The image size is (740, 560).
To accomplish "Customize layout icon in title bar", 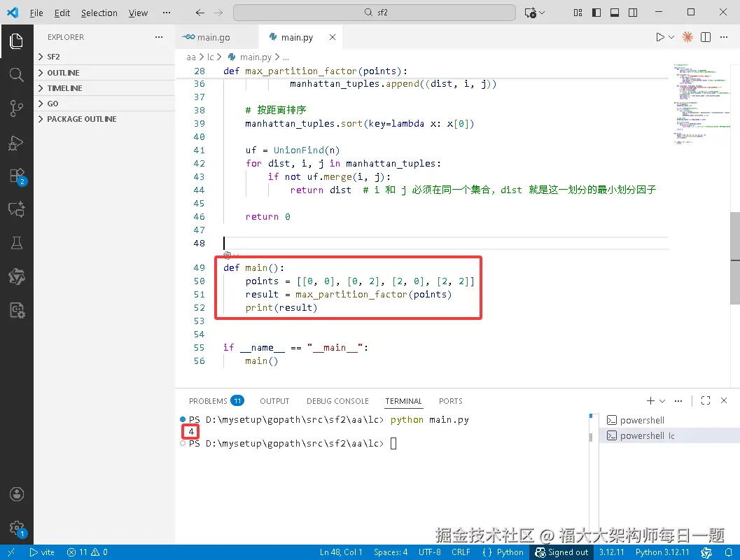I will (x=578, y=13).
